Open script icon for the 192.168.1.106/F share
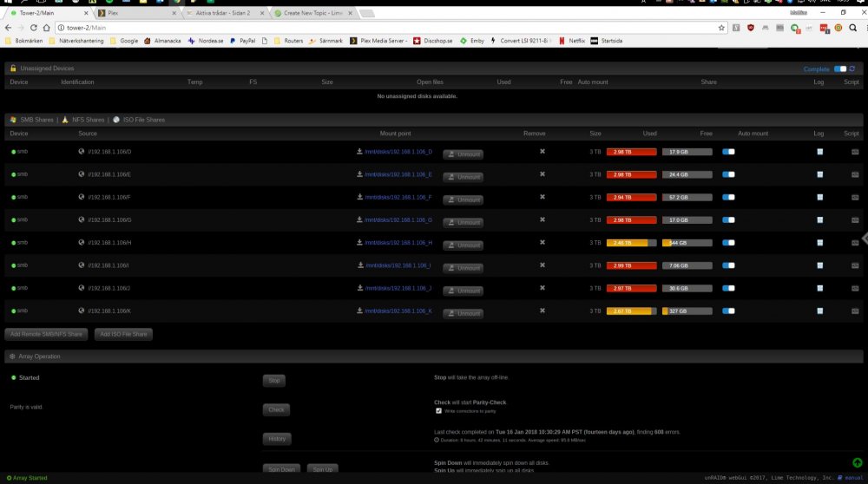868x484 pixels. coord(855,197)
